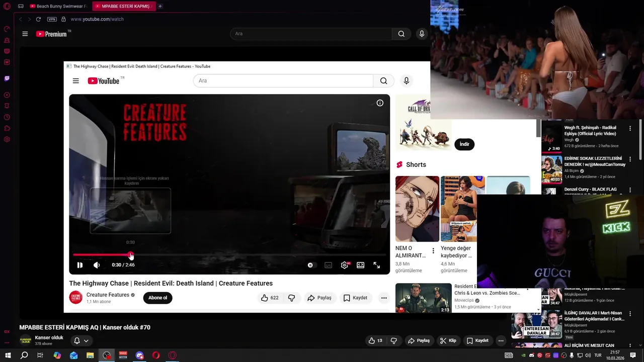Open more actions menu beside inner Kaydet button
This screenshot has height=362, width=644.
[x=384, y=298]
